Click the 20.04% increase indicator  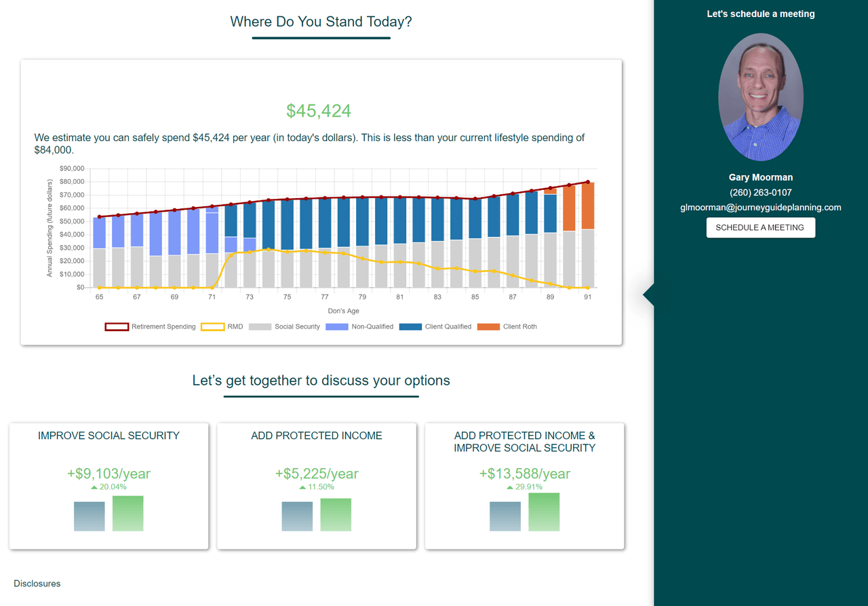coord(108,487)
